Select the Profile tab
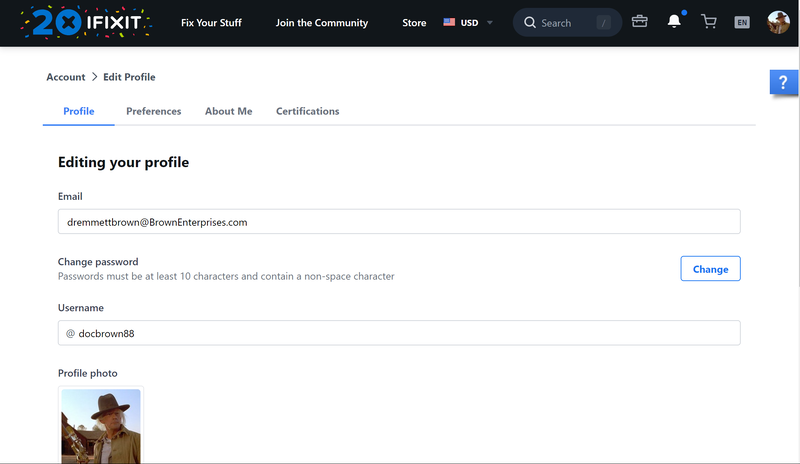This screenshot has height=464, width=800. tap(78, 111)
